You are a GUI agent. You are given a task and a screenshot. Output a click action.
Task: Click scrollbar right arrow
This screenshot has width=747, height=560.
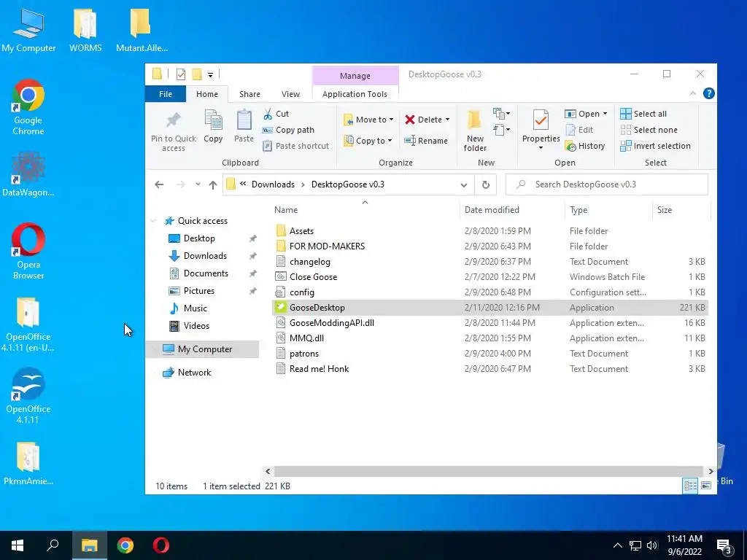tap(711, 472)
